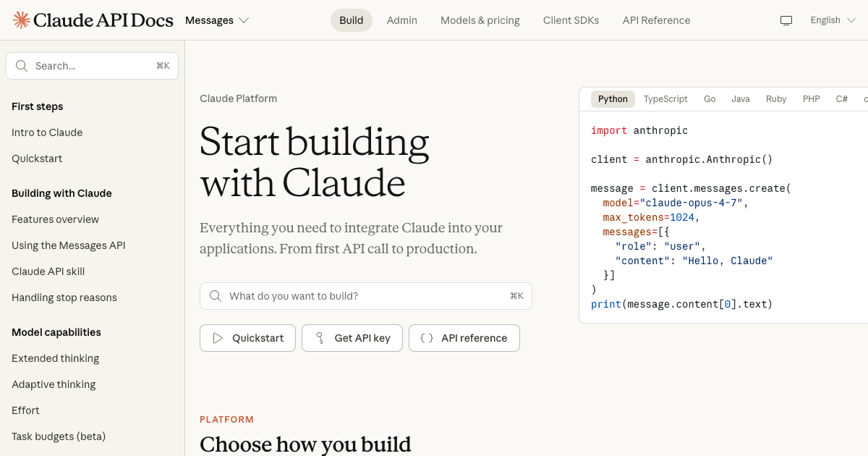Click the key icon on Get API key
Viewport: 868px width, 456px height.
pyautogui.click(x=319, y=338)
